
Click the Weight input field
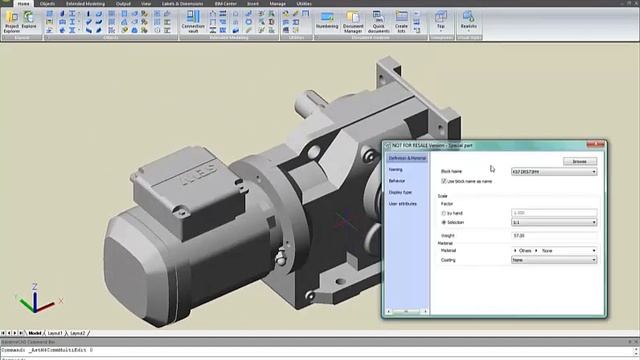[554, 236]
